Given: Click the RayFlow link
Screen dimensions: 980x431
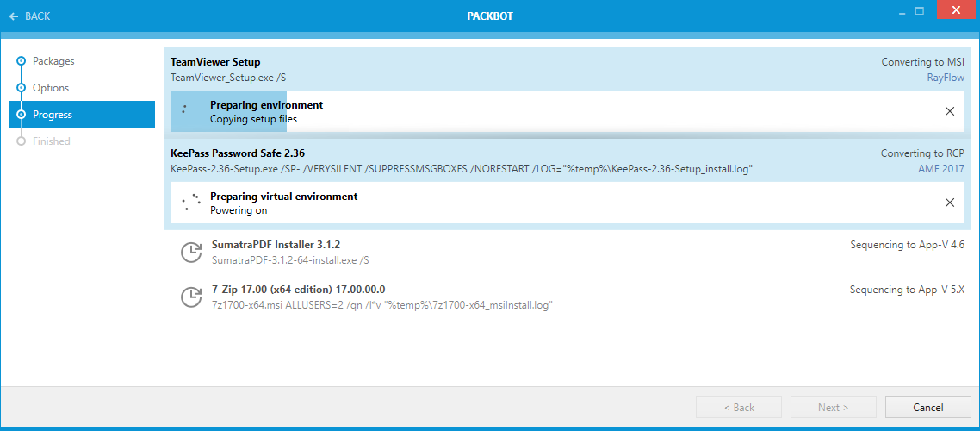Looking at the screenshot, I should [945, 78].
